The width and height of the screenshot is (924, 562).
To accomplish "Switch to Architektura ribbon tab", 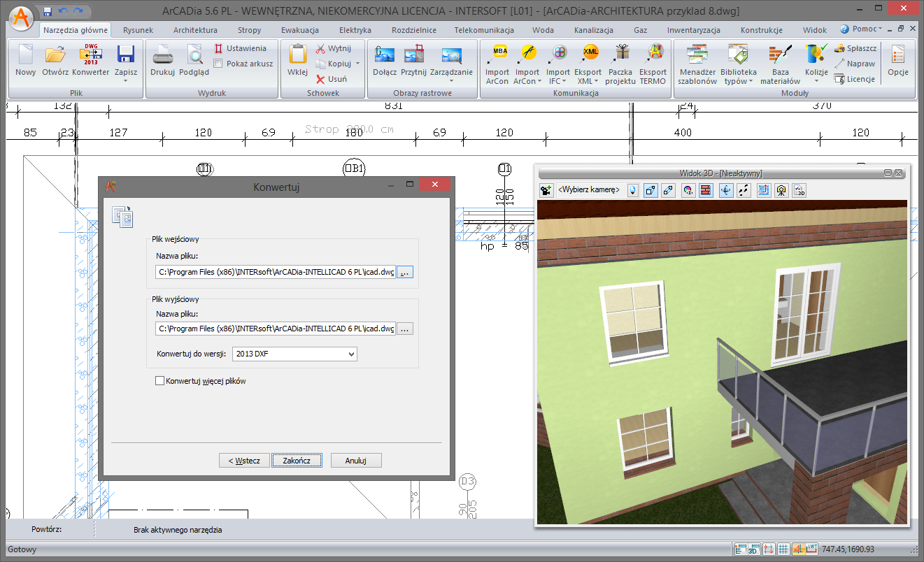I will click(195, 30).
